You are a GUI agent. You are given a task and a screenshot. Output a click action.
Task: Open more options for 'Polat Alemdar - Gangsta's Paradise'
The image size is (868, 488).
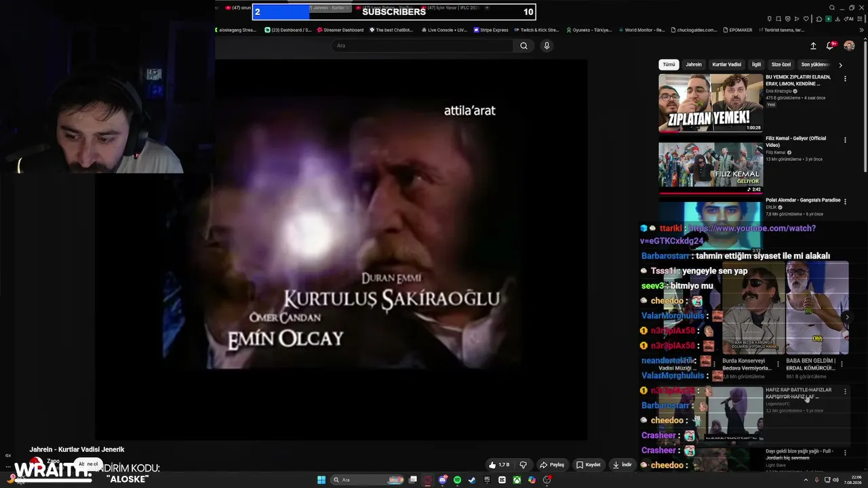click(845, 202)
